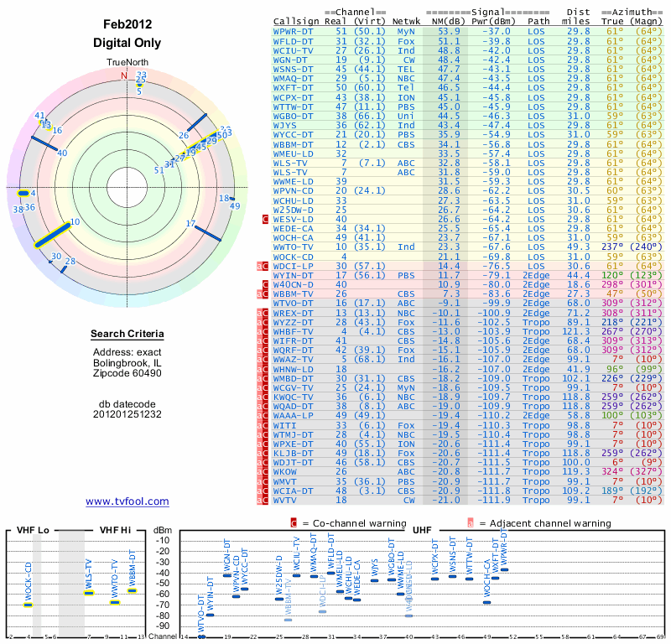Click the red N north marker on radar
The image size is (671, 644).
125,75
